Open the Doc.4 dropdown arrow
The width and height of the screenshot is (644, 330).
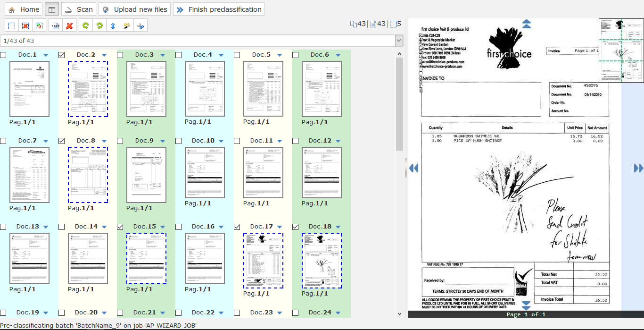tap(221, 55)
